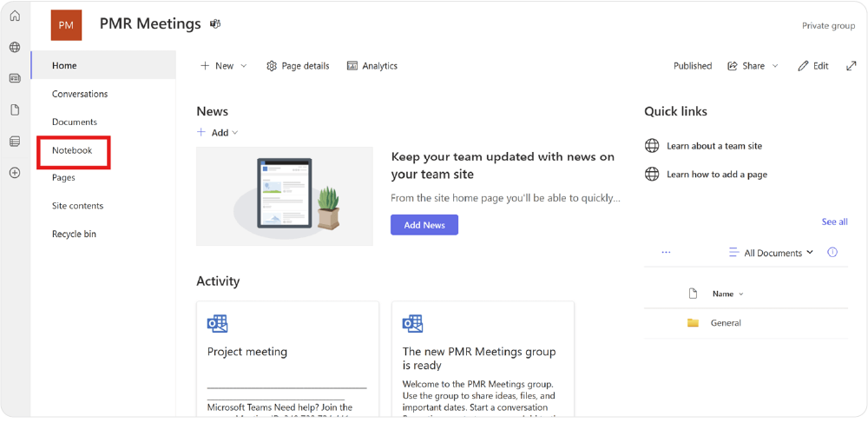Open the General folder name
The height and width of the screenshot is (423, 868).
click(726, 323)
